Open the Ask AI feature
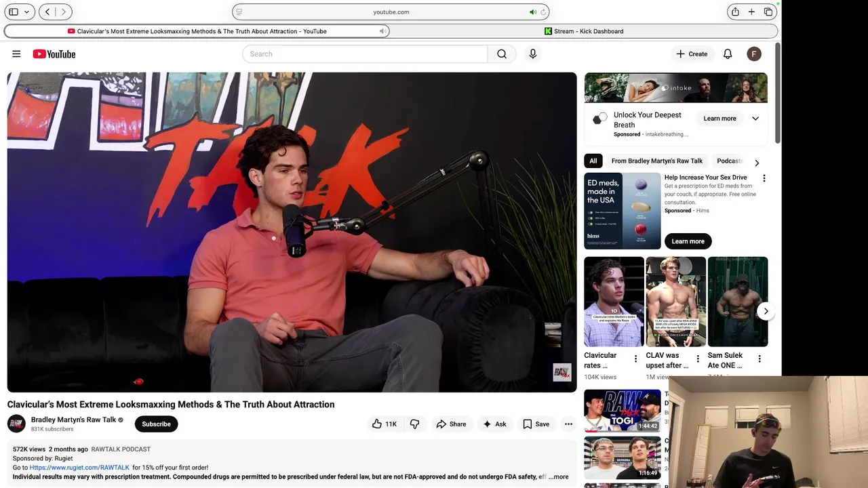Viewport: 868px width, 488px height. pyautogui.click(x=494, y=424)
